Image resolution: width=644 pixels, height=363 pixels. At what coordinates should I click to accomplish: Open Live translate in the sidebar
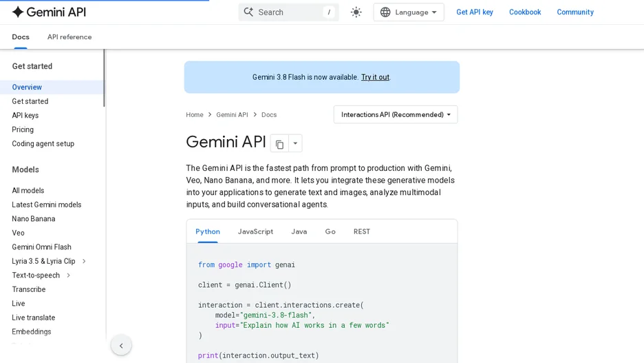(33, 318)
